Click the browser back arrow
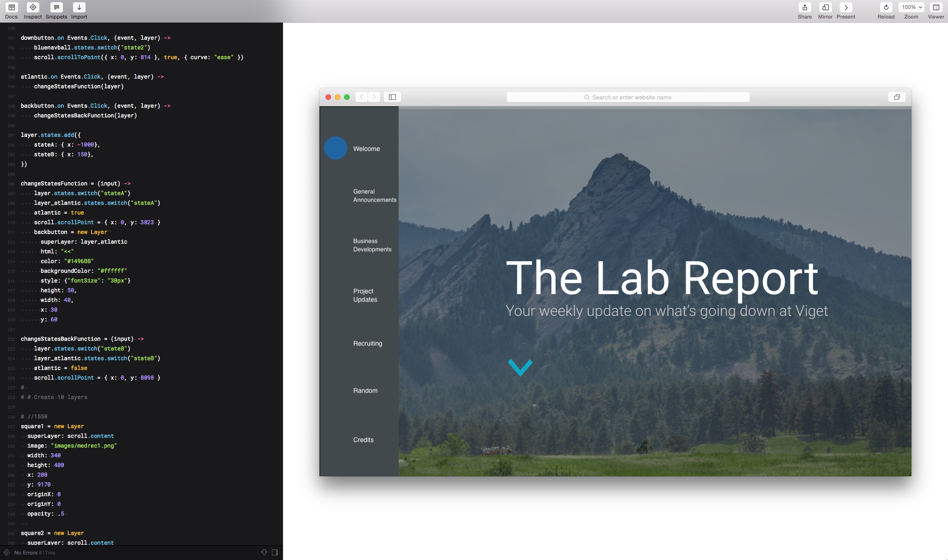 coord(362,97)
